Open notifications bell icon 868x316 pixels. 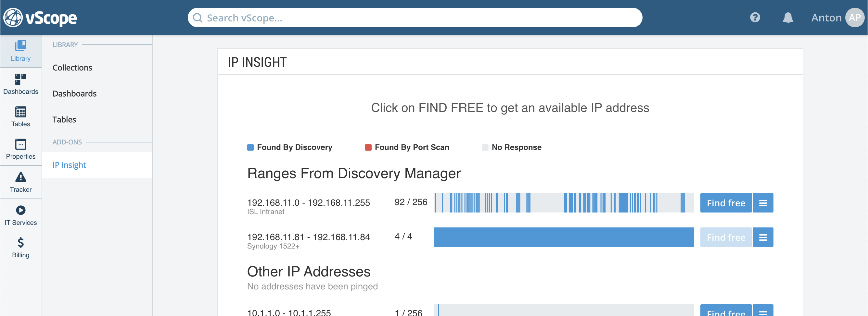click(x=787, y=18)
